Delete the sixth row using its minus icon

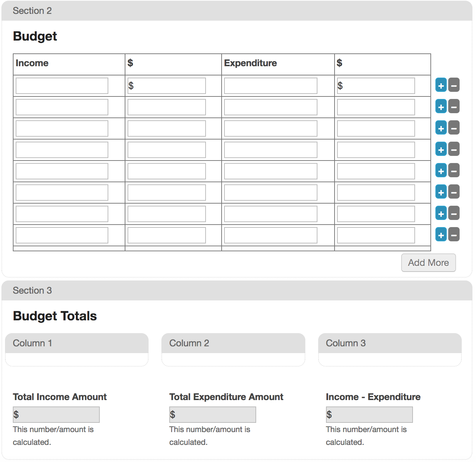pyautogui.click(x=454, y=192)
